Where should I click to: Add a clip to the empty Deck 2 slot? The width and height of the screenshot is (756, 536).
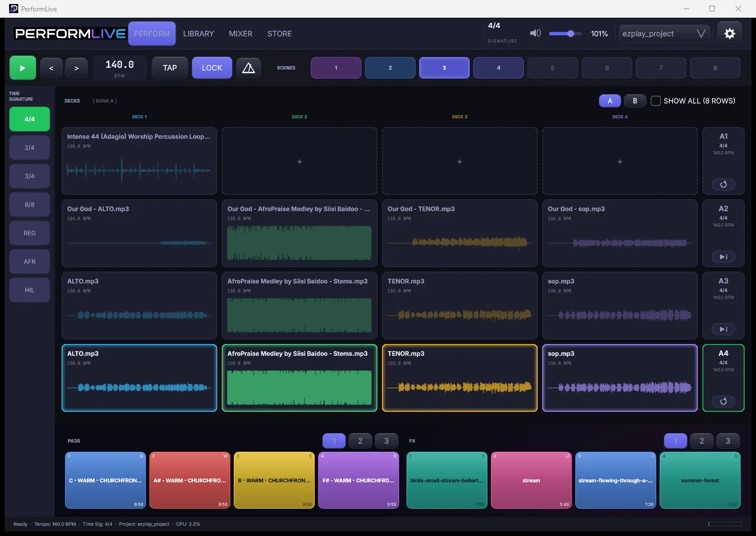(x=299, y=161)
